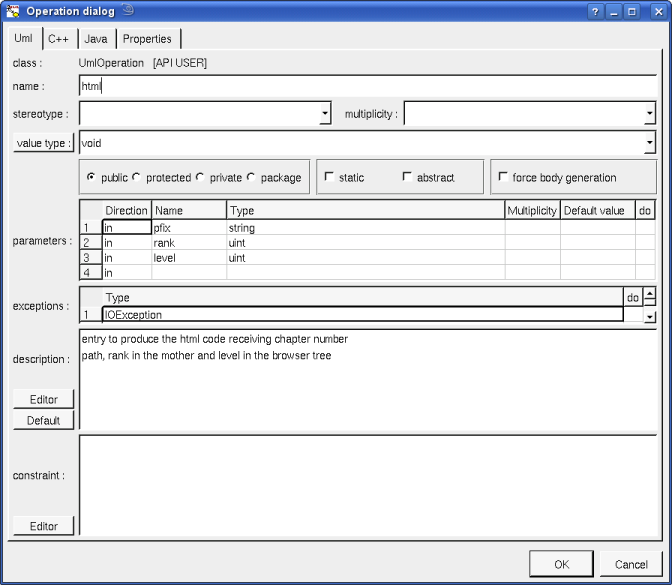Click into the name field containing html
Screen dimensions: 672x585
pyautogui.click(x=368, y=86)
